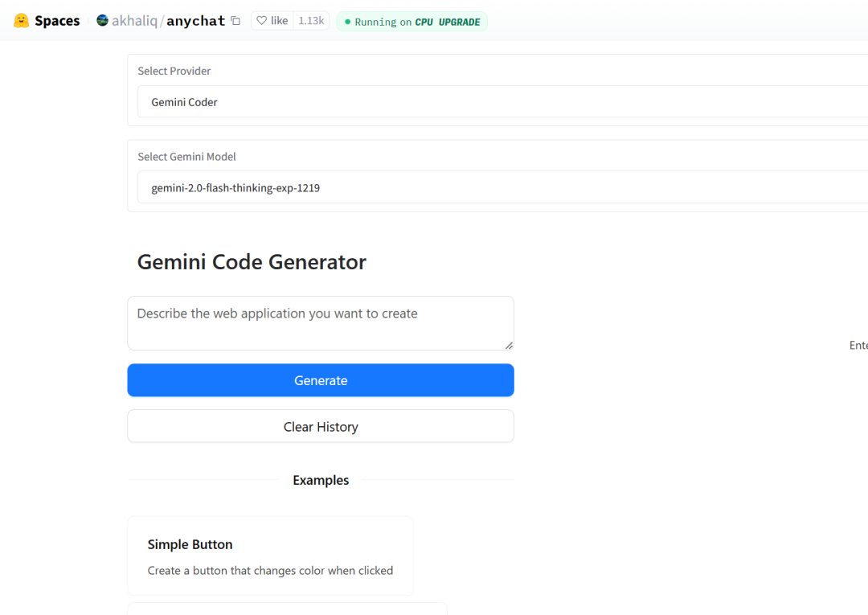Click the UPGRADE badge
868x615 pixels.
coord(458,22)
